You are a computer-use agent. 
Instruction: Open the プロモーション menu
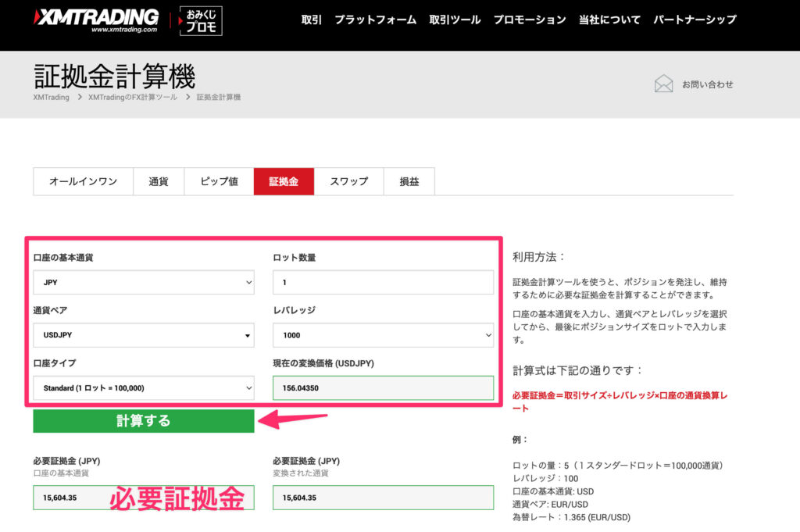point(530,20)
